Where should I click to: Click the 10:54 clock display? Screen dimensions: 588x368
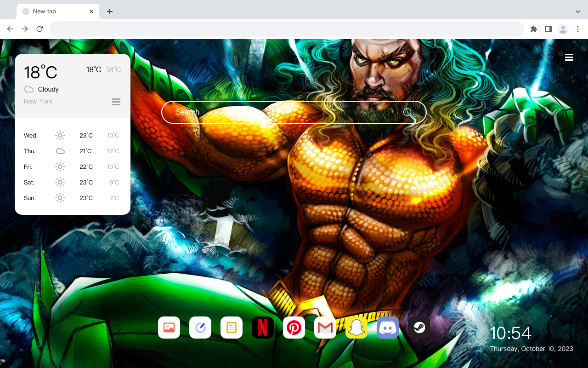(510, 333)
